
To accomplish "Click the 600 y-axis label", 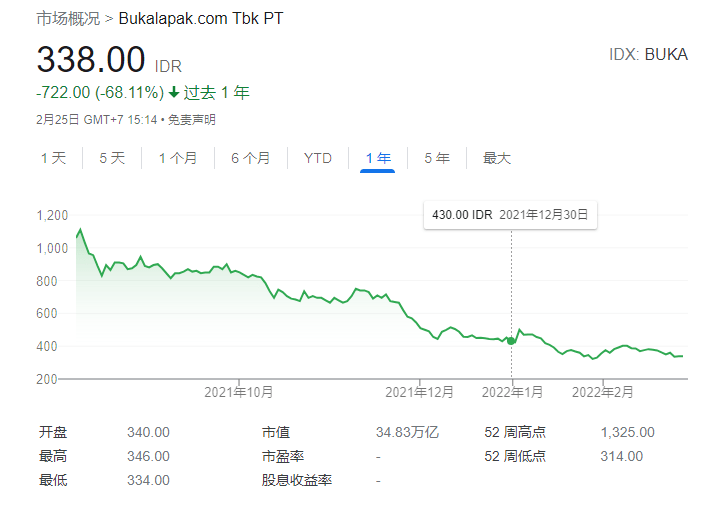I will (47, 314).
